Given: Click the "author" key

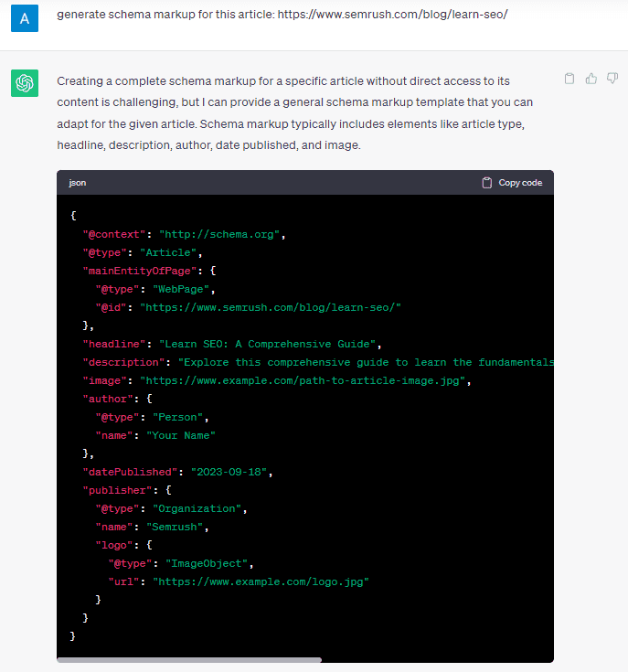Looking at the screenshot, I should point(108,399).
